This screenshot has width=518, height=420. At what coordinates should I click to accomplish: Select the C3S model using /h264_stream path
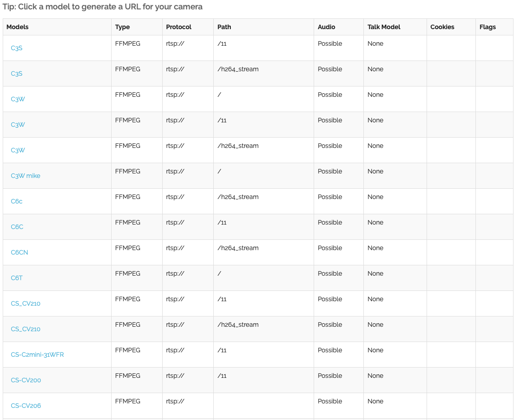[x=17, y=74]
